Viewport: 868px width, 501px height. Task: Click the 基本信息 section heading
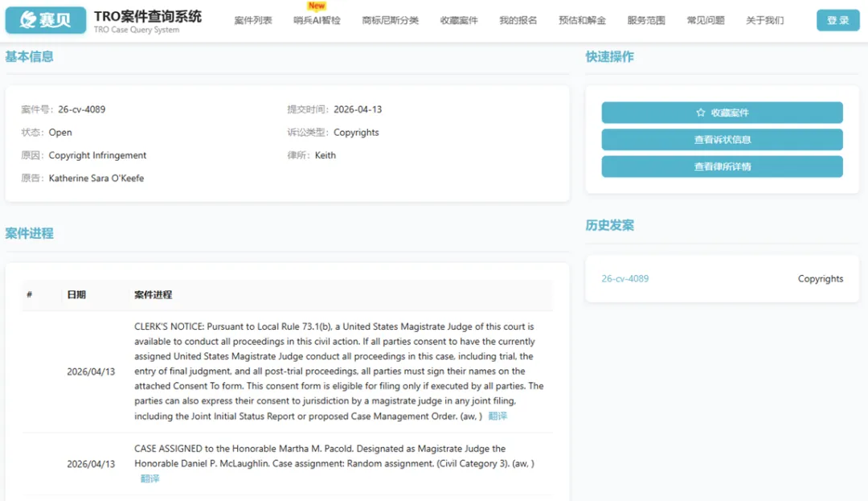pyautogui.click(x=30, y=56)
